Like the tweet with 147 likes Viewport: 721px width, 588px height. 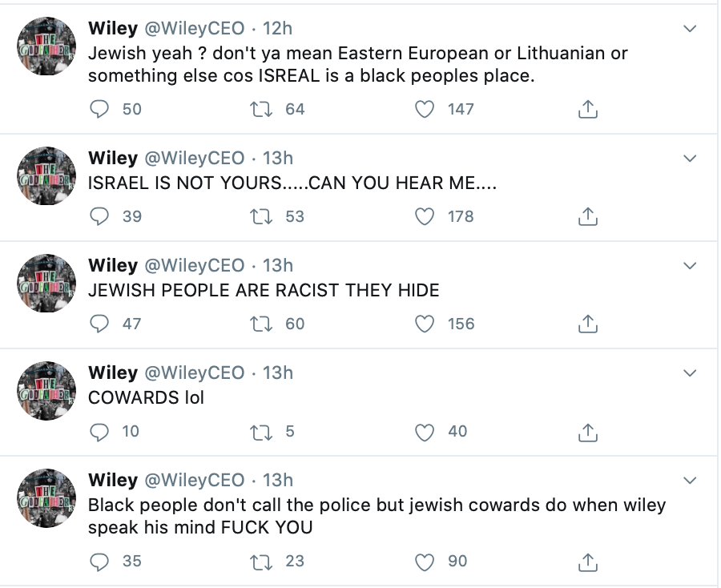(424, 110)
